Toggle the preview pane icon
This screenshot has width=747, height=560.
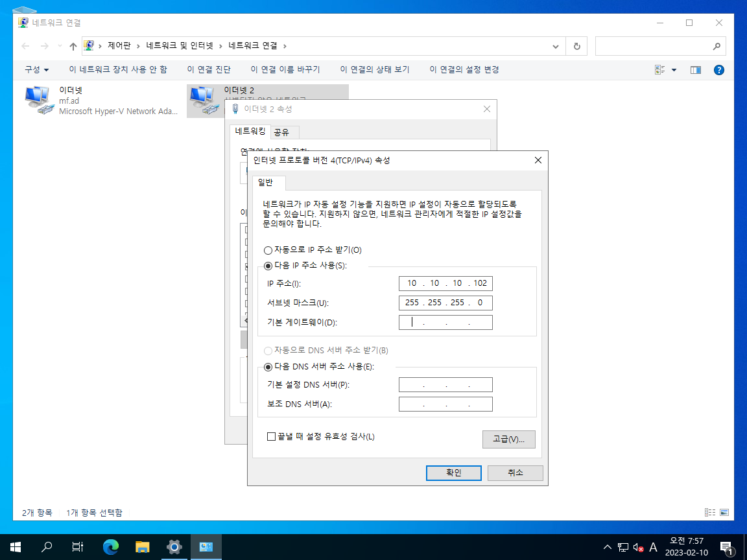coord(696,70)
